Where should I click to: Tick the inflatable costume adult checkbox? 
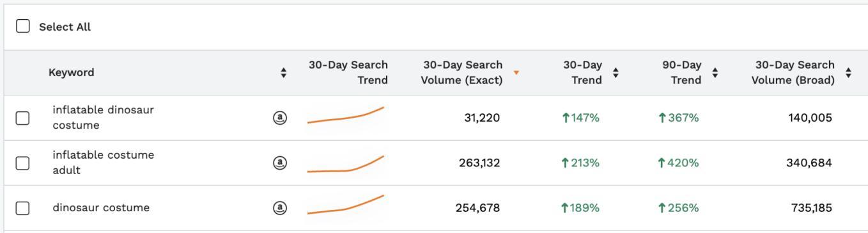click(22, 163)
